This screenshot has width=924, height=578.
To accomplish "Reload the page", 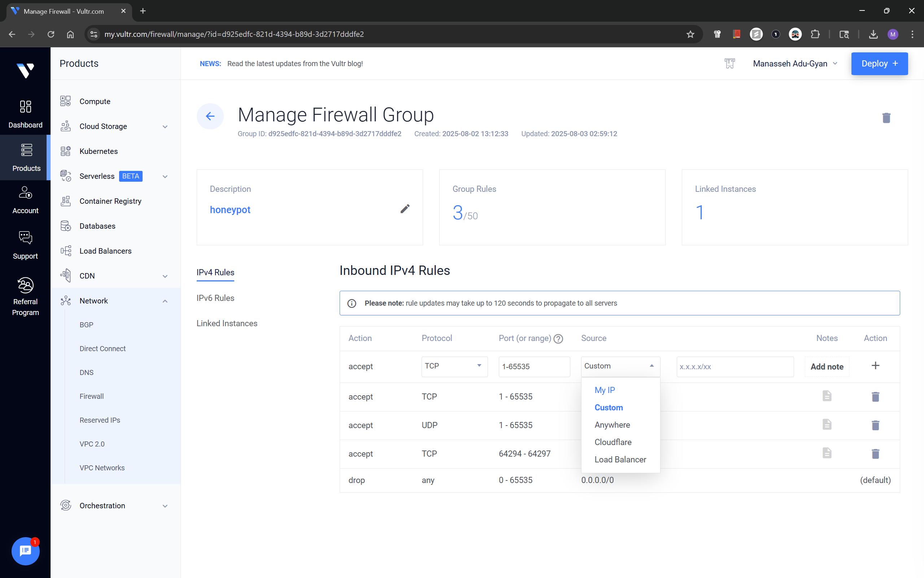I will click(51, 34).
